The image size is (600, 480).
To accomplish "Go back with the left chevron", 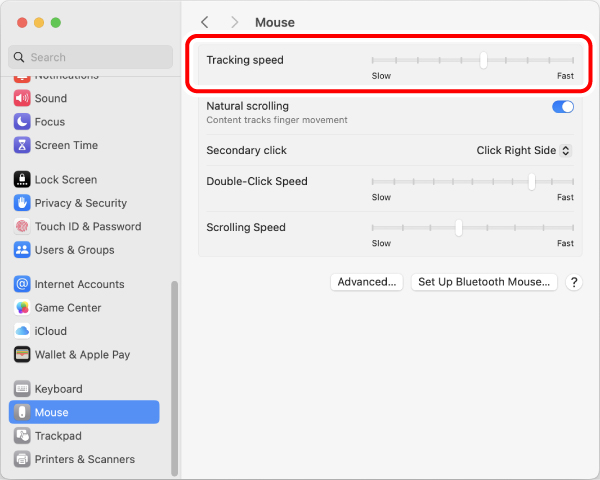I will pos(205,22).
